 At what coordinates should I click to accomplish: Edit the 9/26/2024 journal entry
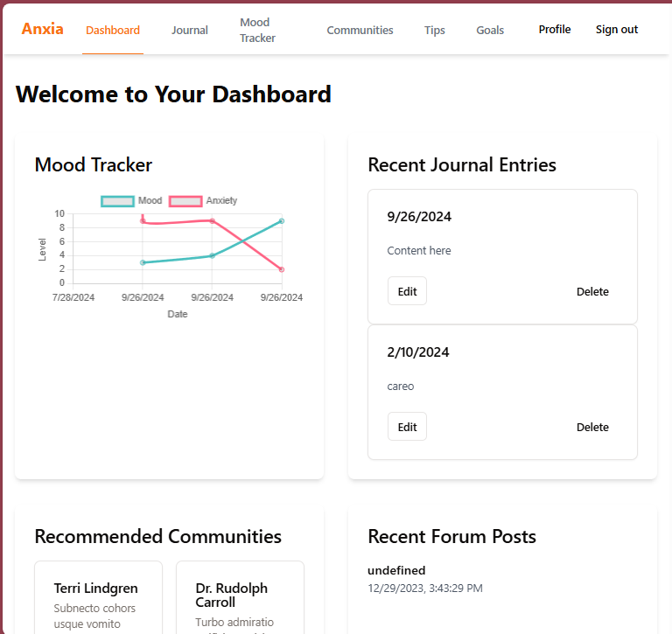coord(407,291)
